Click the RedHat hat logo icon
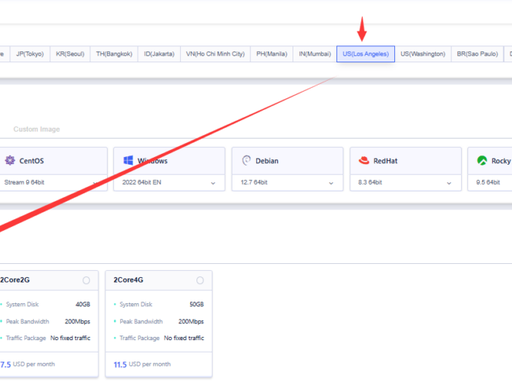Viewport: 512px width, 384px height. pos(364,161)
